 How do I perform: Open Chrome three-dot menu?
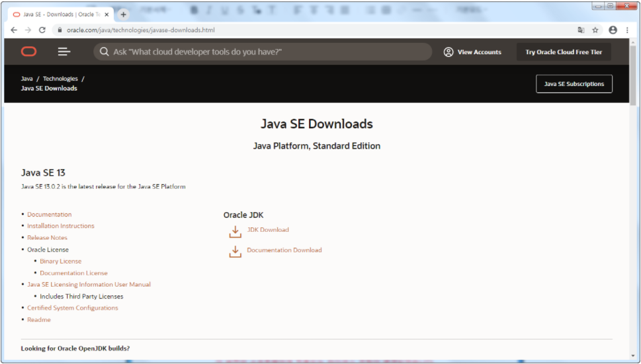tap(627, 30)
